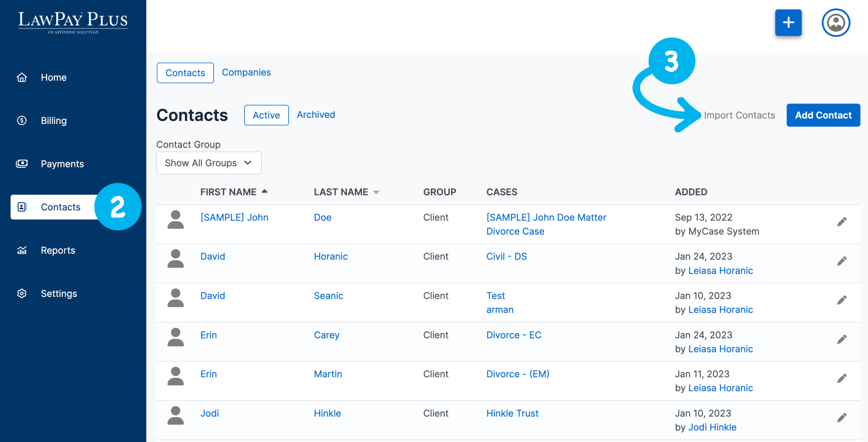This screenshot has width=868, height=442.
Task: Edit the [SAMPLE] John Doe contact with pencil
Action: pyautogui.click(x=841, y=222)
